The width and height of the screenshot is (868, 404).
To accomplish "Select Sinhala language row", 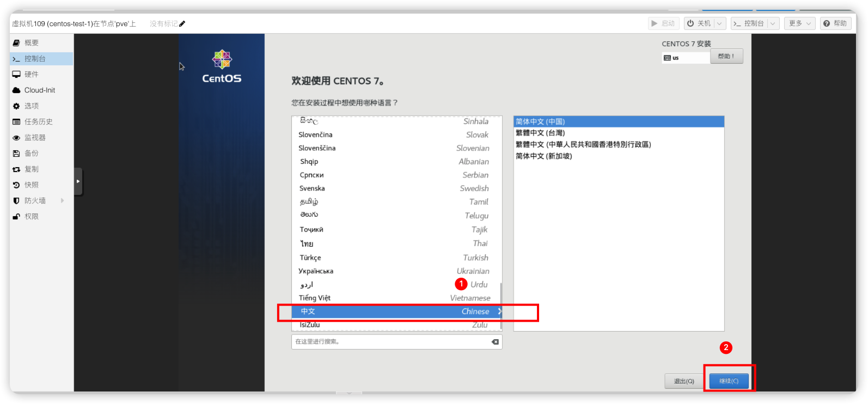I will tap(396, 122).
